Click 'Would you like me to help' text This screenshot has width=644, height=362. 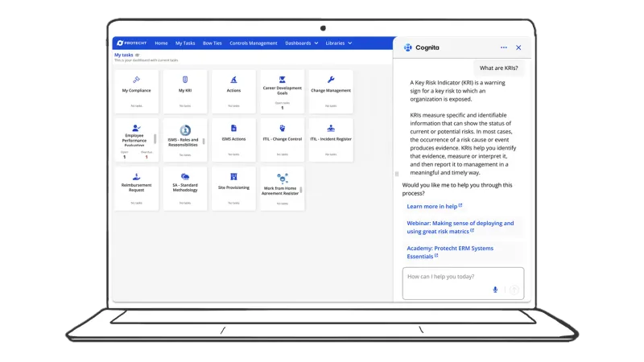click(x=457, y=189)
